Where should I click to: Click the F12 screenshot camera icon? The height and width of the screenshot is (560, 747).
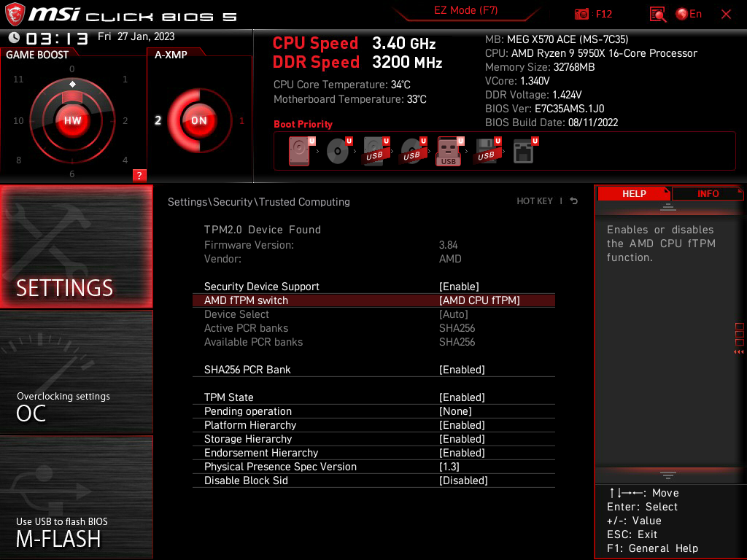[x=582, y=14]
